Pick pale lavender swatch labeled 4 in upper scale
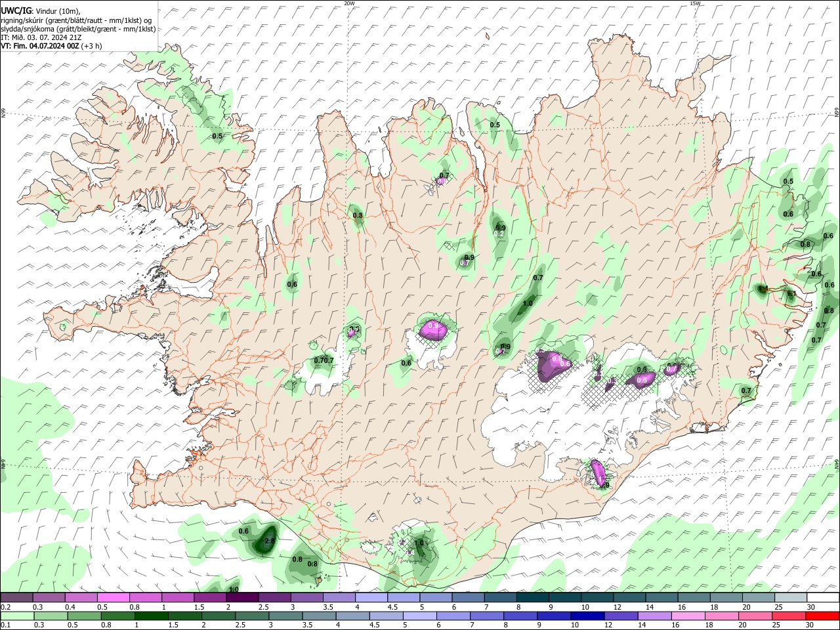Viewport: 840px width, 630px height. (x=371, y=598)
